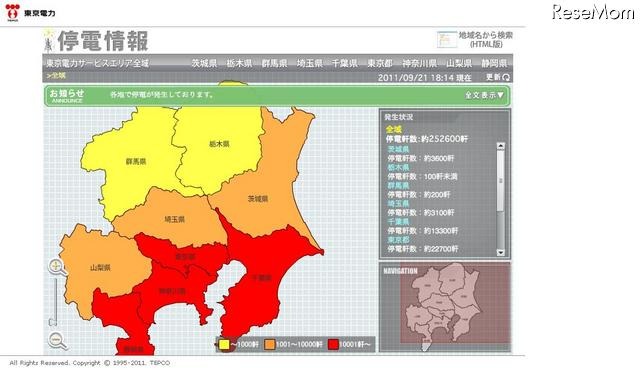Expand 全文表示 announcement text
Image resolution: width=640 pixels, height=371 pixels.
pyautogui.click(x=484, y=95)
